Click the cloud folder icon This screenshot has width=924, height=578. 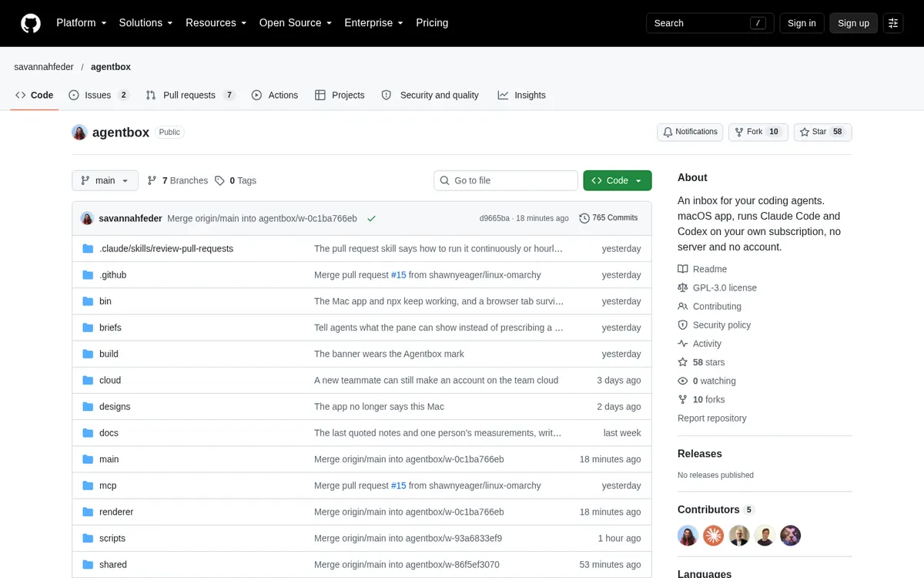coord(88,380)
